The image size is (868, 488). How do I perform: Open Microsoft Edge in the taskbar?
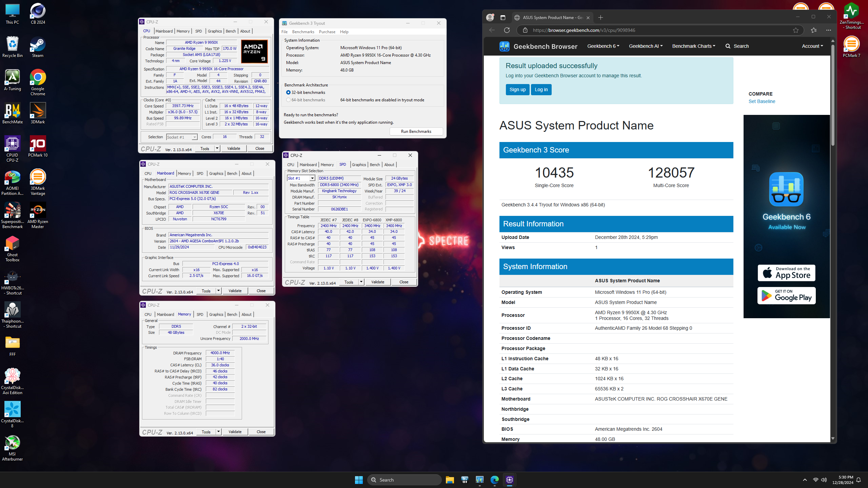click(495, 480)
